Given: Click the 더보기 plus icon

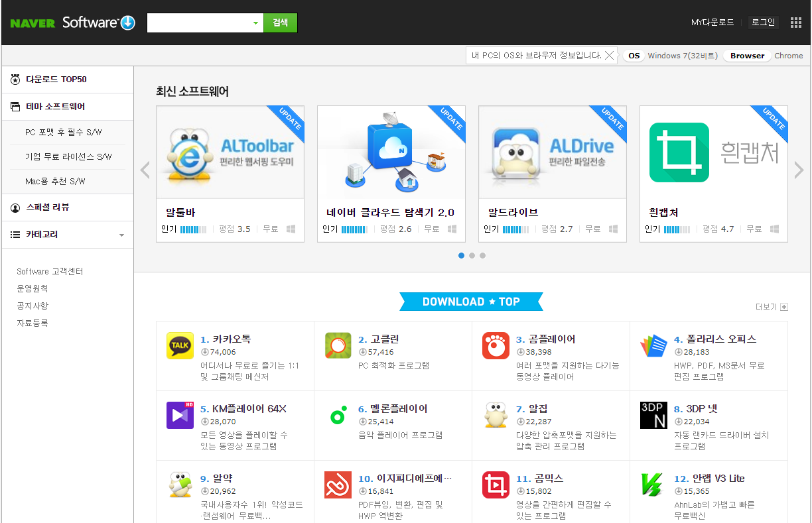Looking at the screenshot, I should (x=784, y=307).
